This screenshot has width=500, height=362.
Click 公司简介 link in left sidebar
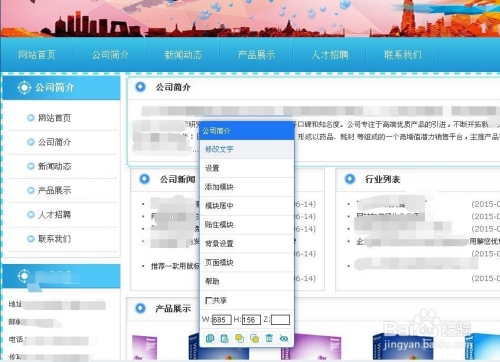point(54,142)
